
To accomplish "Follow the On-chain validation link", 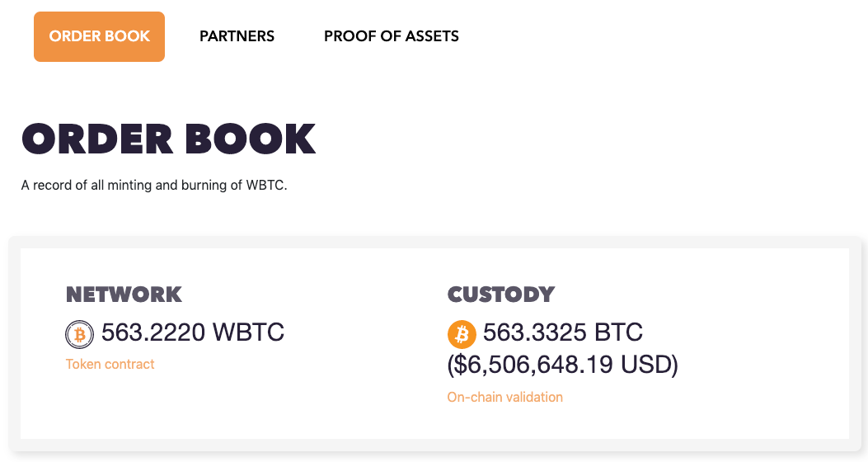I will pos(504,397).
